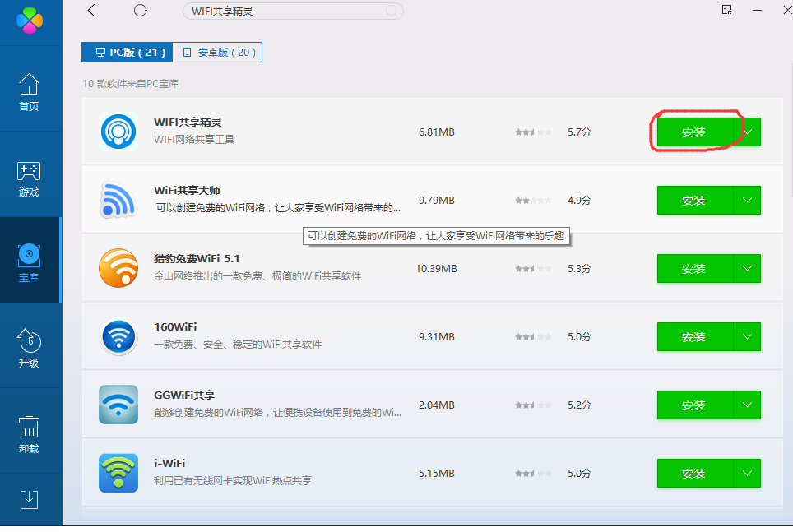The image size is (793, 532).
Task: Click the 一款免费、安全、稳定 description
Action: 238,345
